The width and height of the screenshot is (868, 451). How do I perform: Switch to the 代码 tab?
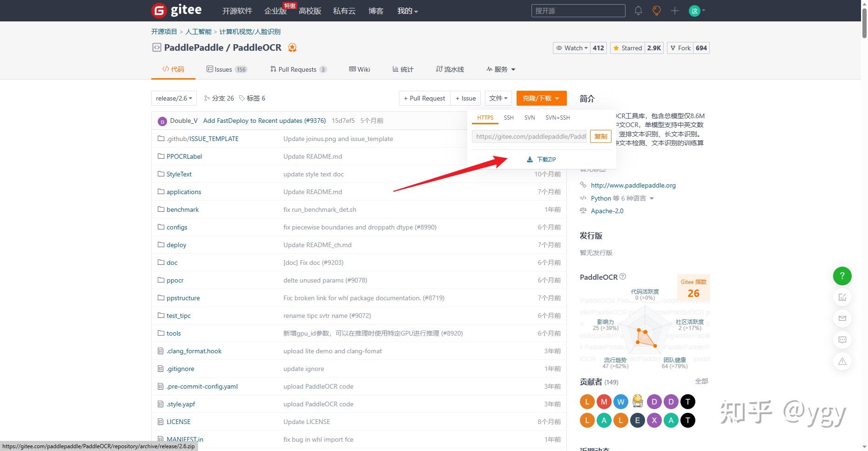[x=173, y=69]
